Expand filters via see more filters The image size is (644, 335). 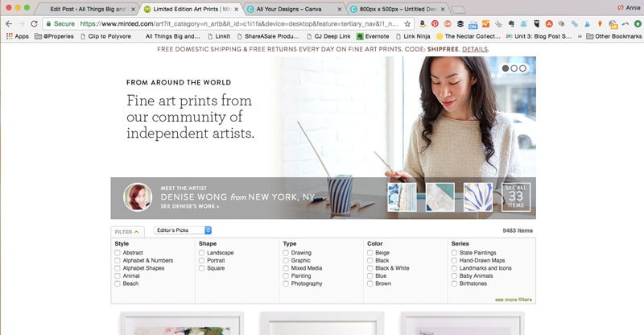coord(514,300)
